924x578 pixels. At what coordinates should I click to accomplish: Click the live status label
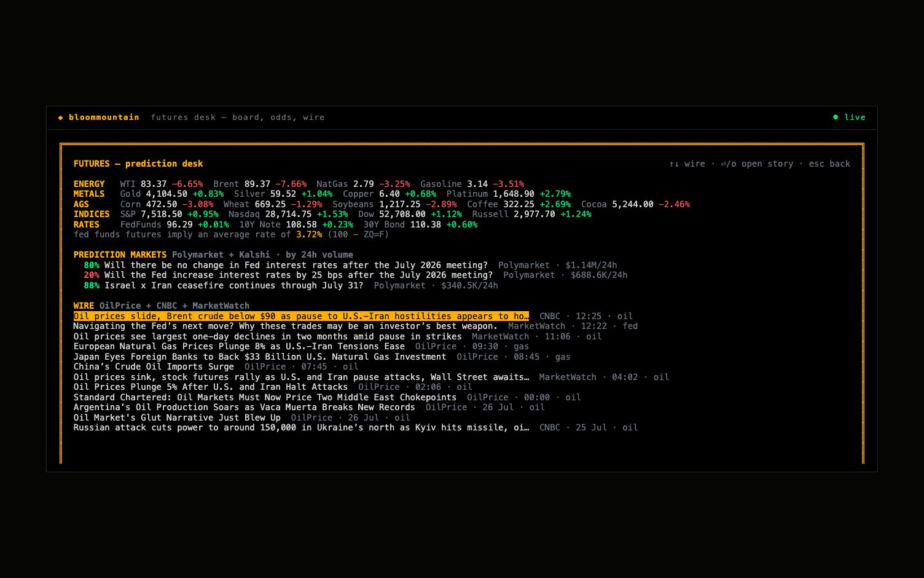click(x=855, y=117)
